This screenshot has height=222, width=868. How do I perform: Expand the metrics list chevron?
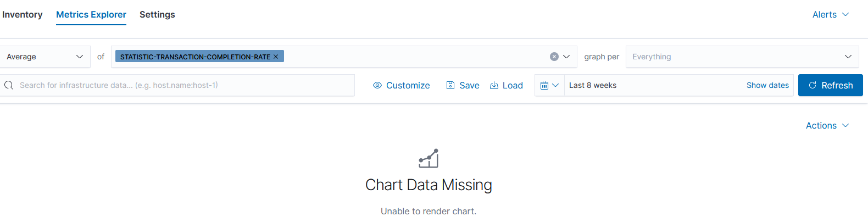click(567, 57)
